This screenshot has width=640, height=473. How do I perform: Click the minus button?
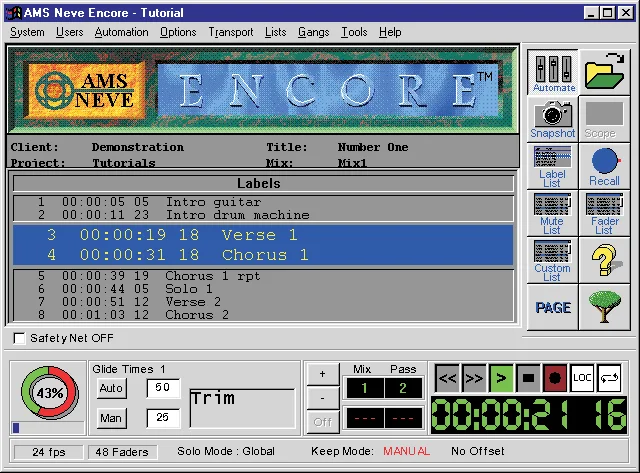[323, 398]
